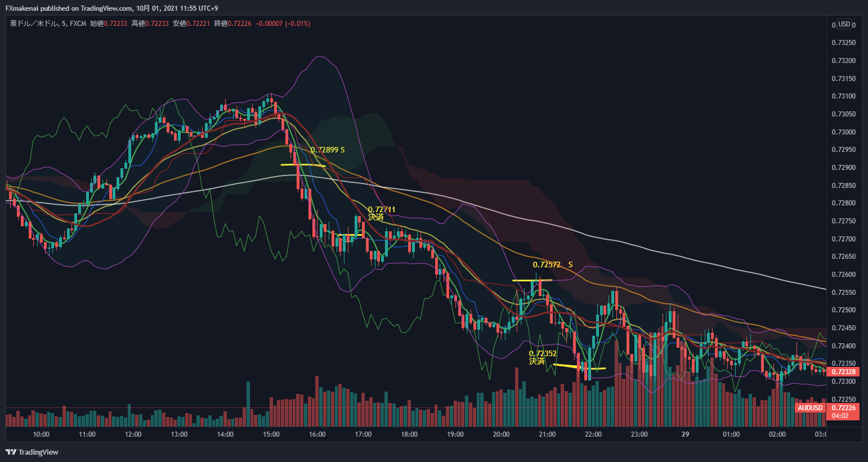Screen dimensions: 868x462
Task: Select the 0.72572 S sell annotation
Action: point(553,264)
